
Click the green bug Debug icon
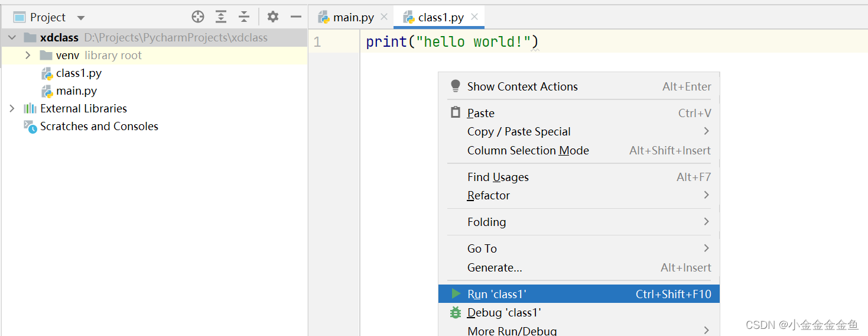click(x=456, y=312)
